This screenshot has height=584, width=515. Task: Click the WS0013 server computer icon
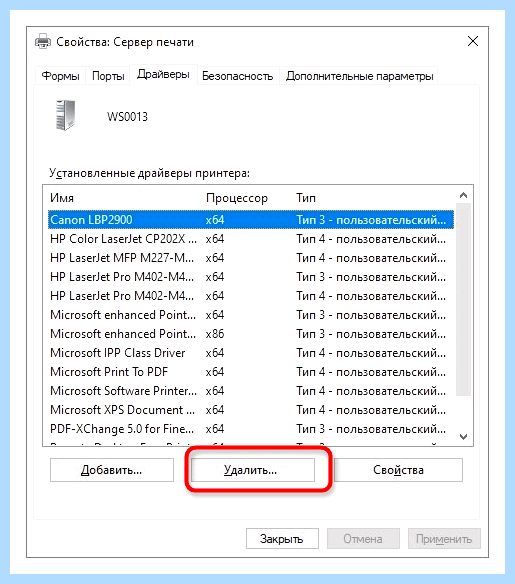[66, 115]
